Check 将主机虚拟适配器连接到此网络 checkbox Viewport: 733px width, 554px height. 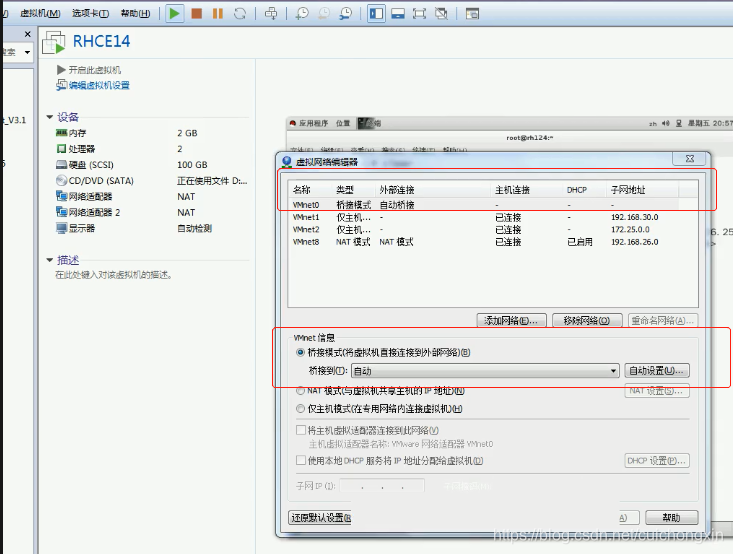tap(301, 430)
